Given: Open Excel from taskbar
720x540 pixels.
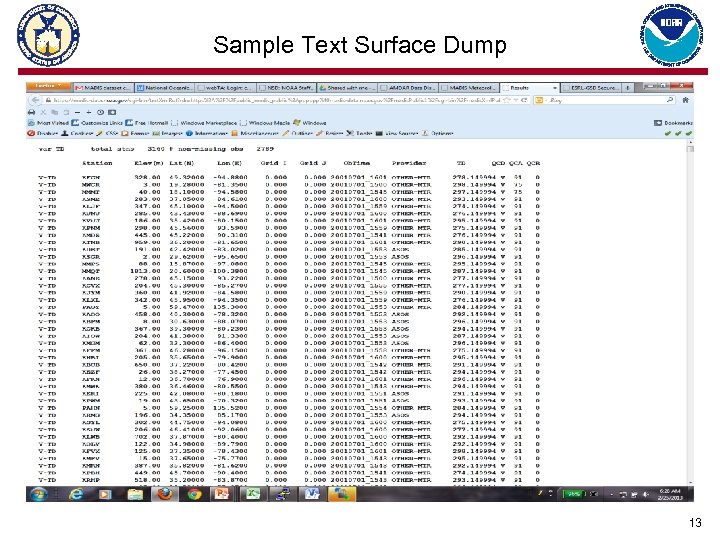Looking at the screenshot, I should (x=253, y=494).
